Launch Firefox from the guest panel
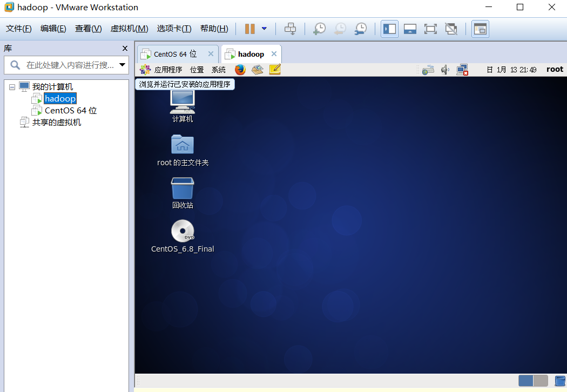This screenshot has width=567, height=392. (240, 70)
